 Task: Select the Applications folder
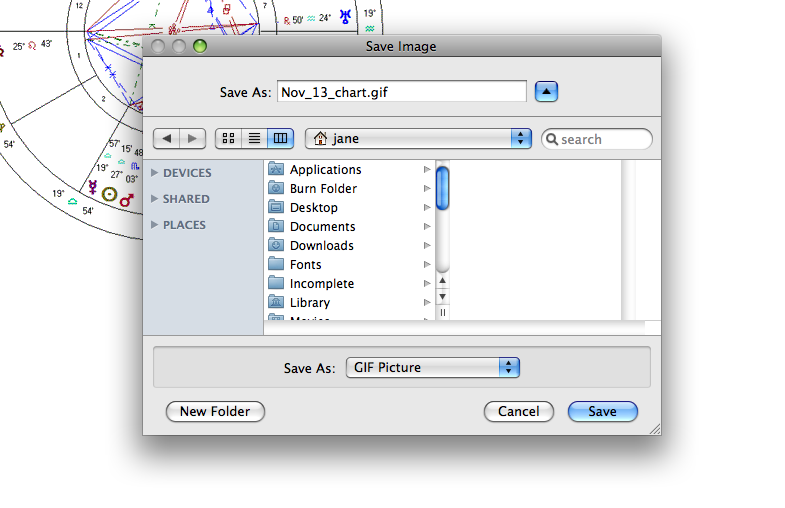(349, 170)
